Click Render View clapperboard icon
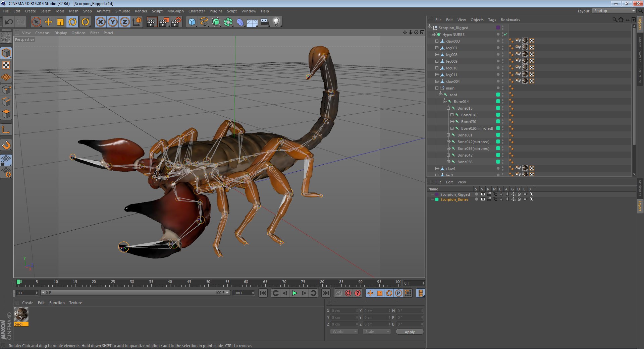 152,22
